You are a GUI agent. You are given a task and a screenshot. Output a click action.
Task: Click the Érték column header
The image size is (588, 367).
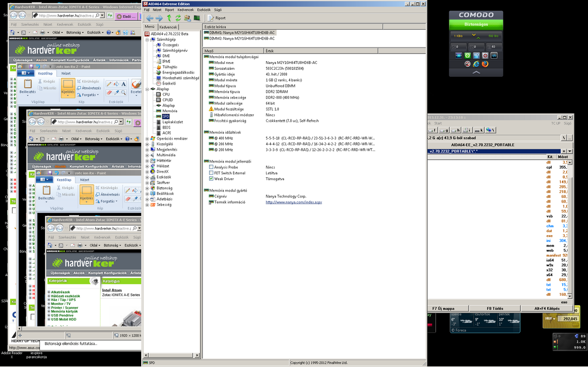point(320,51)
